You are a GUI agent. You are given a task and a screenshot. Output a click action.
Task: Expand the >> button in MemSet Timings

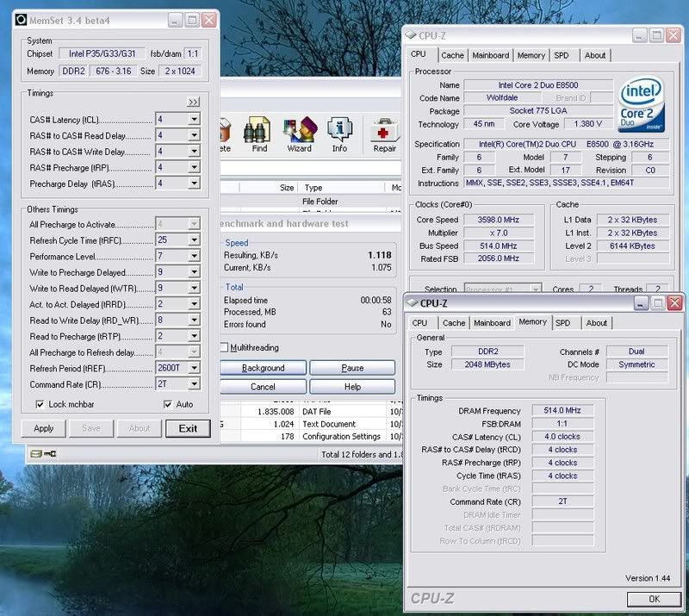pyautogui.click(x=193, y=102)
